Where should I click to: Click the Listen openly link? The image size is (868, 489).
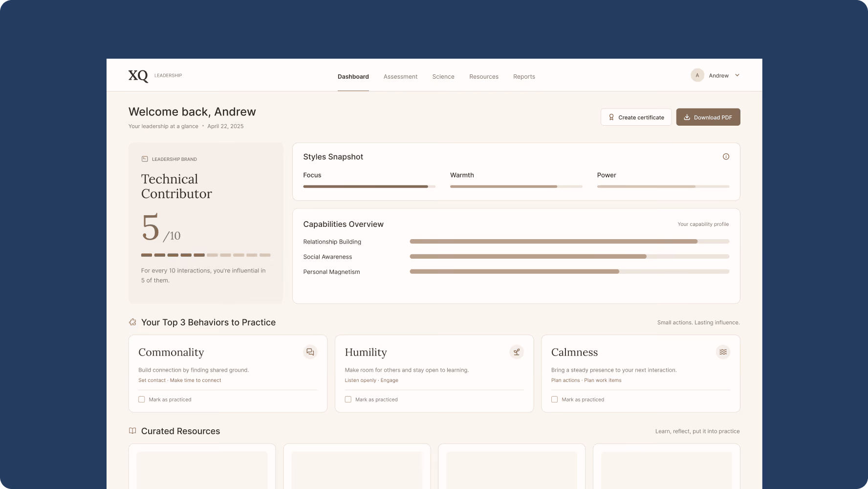point(361,380)
